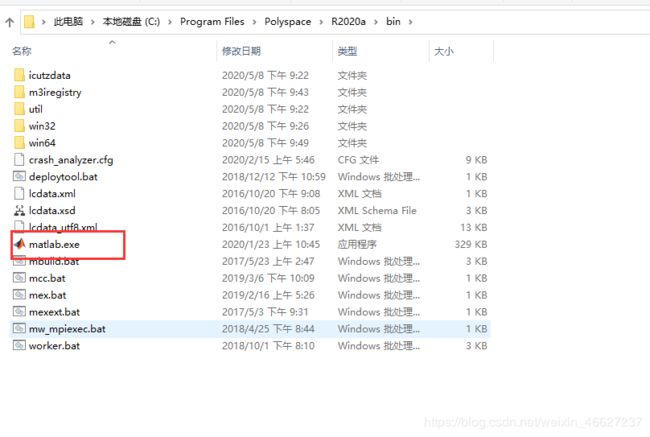Click the 2020/1/23 上午 10:45 date cell
This screenshot has width=650, height=437.
click(271, 245)
